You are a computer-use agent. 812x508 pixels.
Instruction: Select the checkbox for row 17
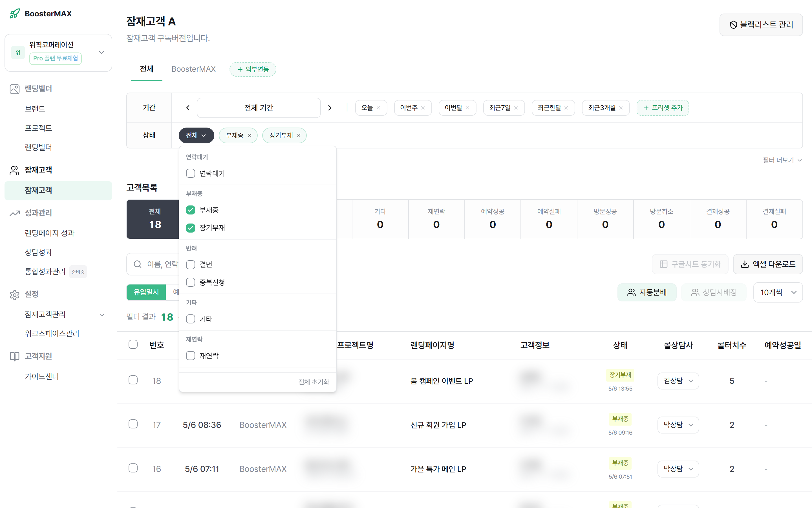[x=133, y=424]
